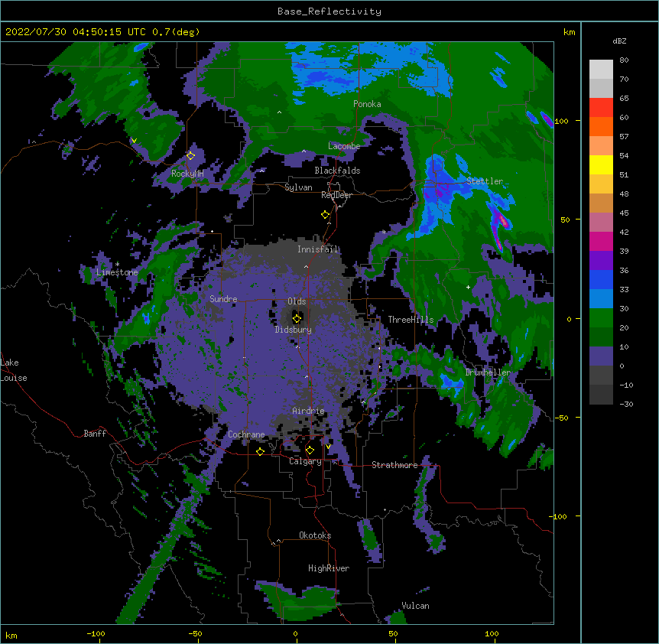
Task: Click the yellow radar site marker near Olds
Action: pos(297,318)
